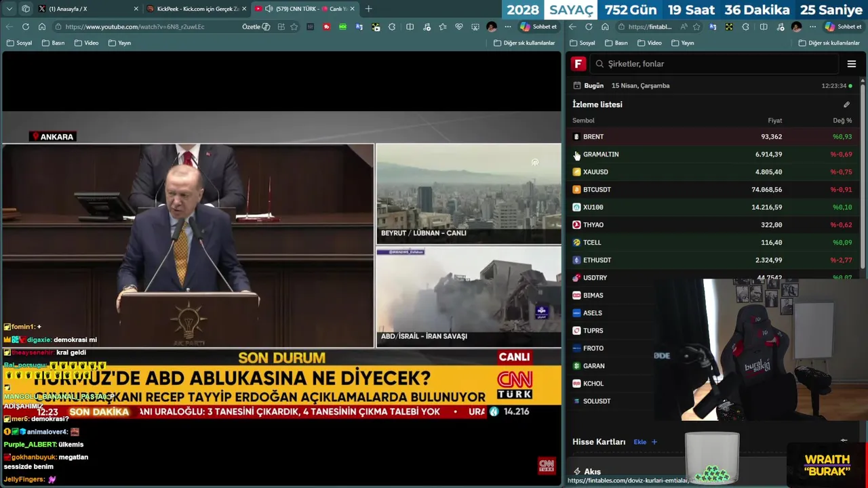This screenshot has height=488, width=868.
Task: Click the Ekle link beside Hisse Kartları
Action: tap(639, 442)
